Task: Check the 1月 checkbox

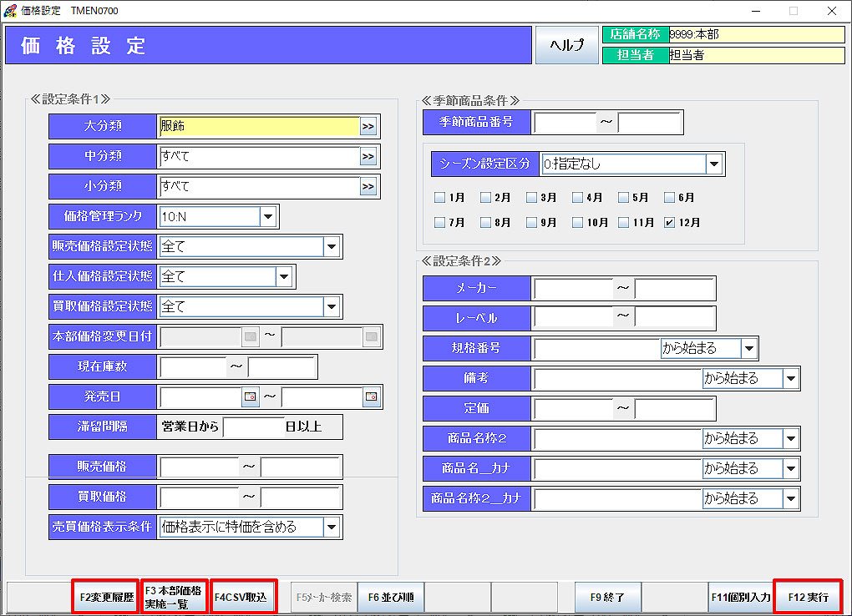Action: click(x=439, y=199)
